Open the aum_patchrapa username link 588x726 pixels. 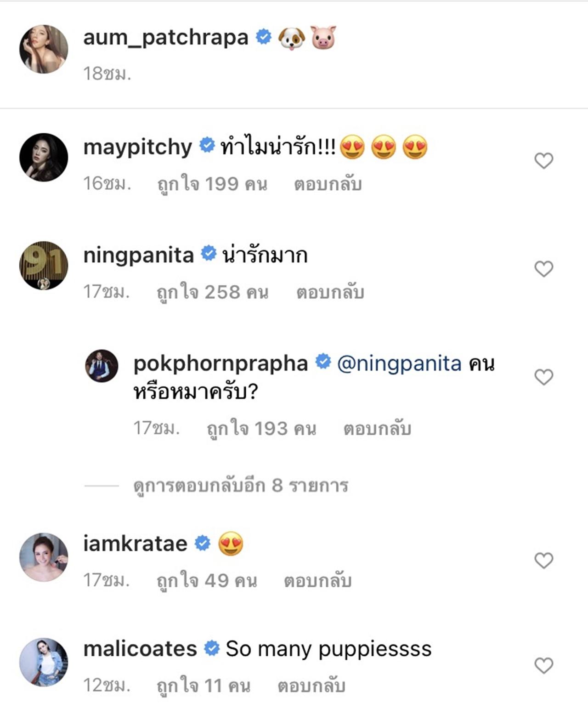(165, 38)
